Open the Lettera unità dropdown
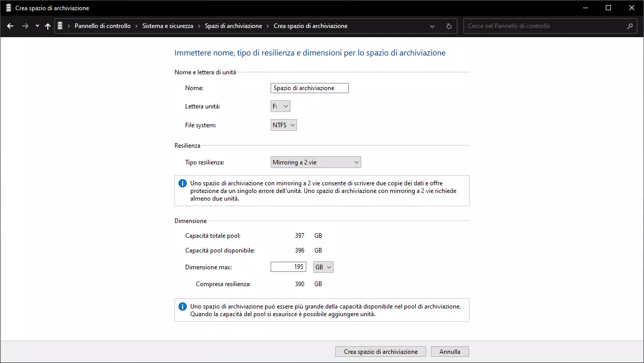644x363 pixels. click(x=280, y=106)
